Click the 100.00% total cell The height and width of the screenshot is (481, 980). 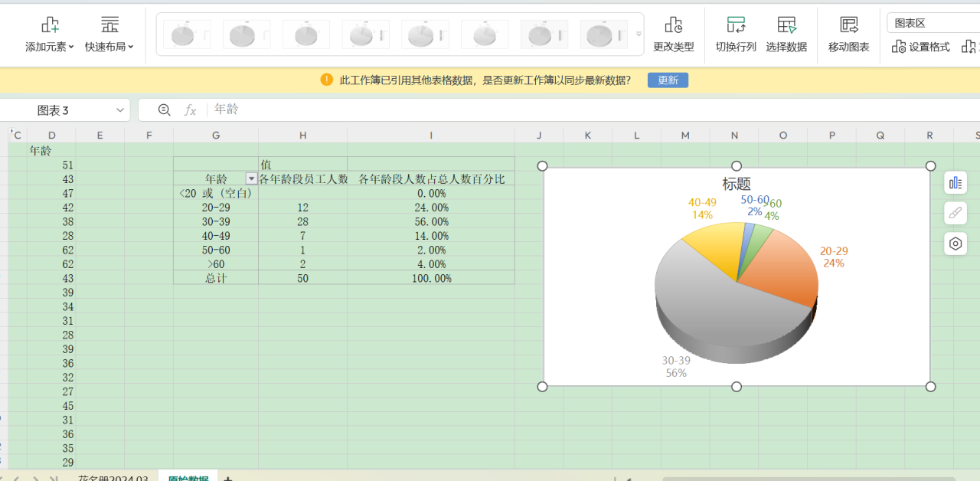click(x=431, y=278)
